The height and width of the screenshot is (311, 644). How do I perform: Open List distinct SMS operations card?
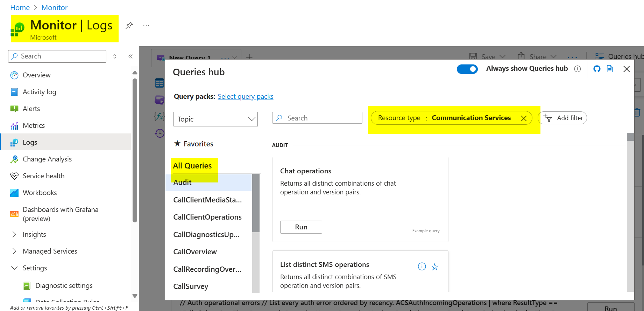360,271
